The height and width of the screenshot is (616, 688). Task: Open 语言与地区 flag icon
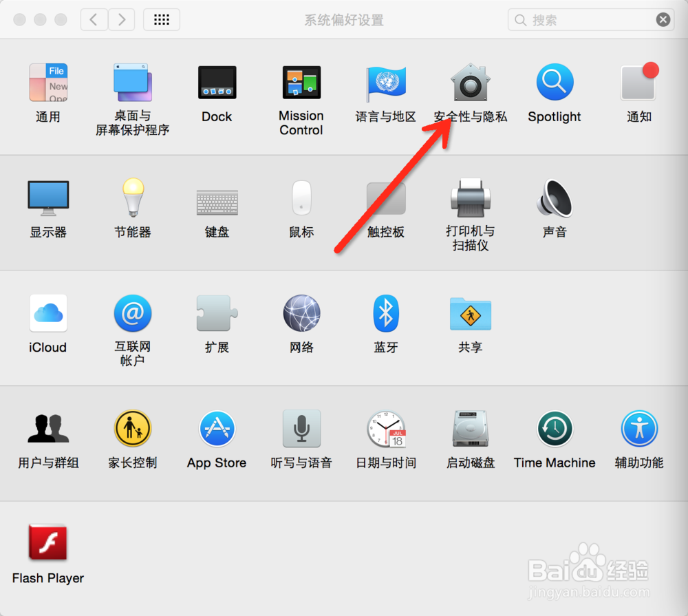pos(386,83)
